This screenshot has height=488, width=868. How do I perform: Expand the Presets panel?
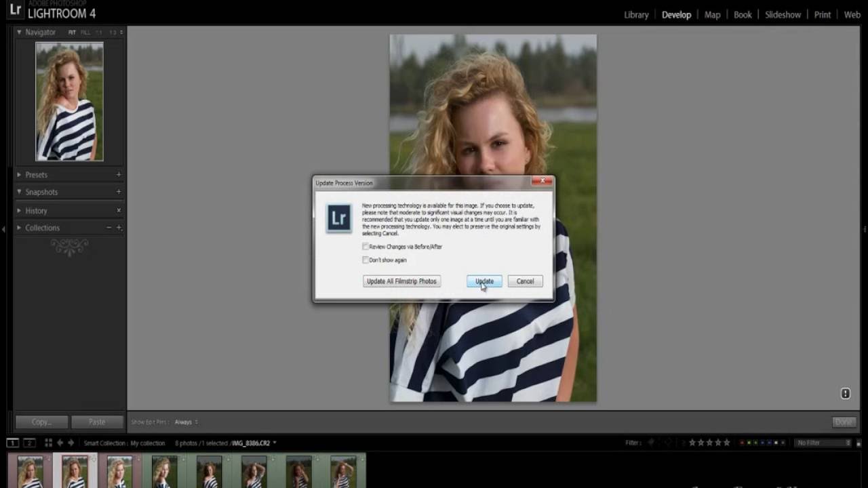(x=19, y=175)
